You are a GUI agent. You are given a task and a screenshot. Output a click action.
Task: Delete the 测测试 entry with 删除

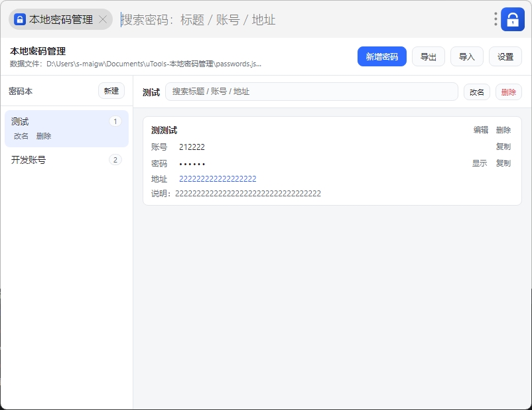pos(503,130)
